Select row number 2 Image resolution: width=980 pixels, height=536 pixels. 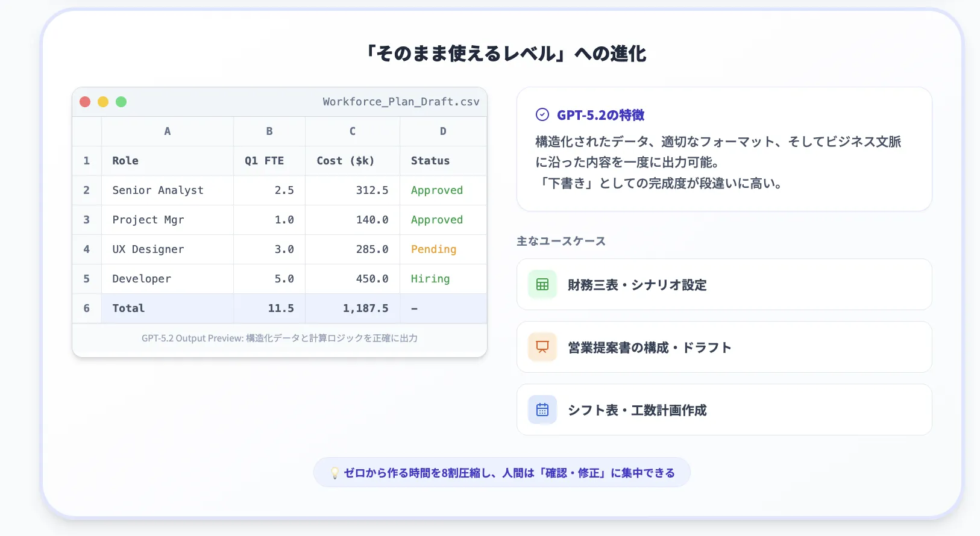(87, 190)
